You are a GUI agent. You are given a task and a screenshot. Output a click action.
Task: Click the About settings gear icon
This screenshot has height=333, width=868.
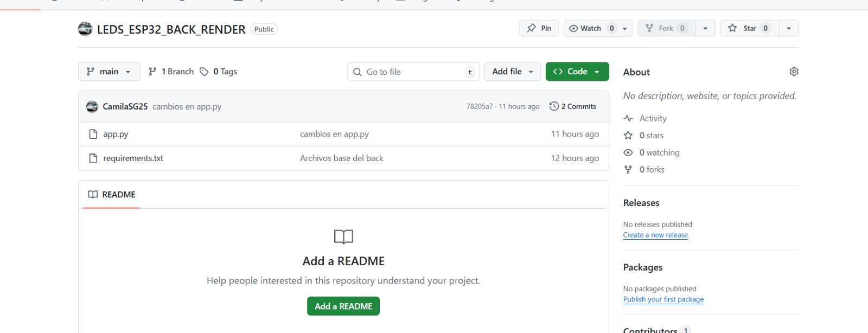(x=794, y=72)
